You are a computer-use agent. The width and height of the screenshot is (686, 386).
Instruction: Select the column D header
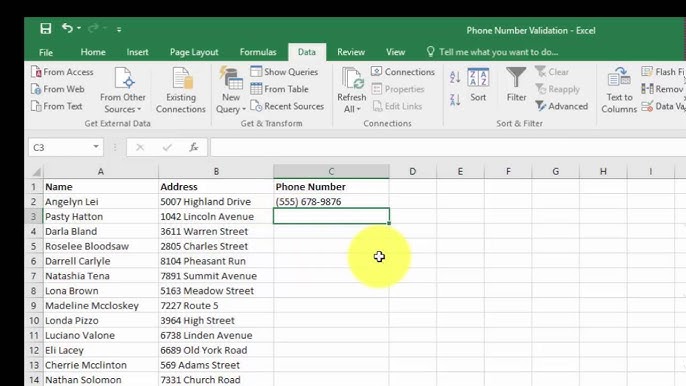coord(413,172)
